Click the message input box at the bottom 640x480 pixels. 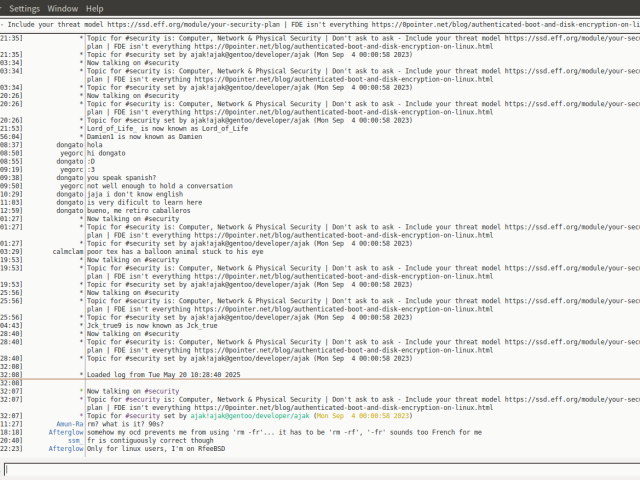pos(320,469)
